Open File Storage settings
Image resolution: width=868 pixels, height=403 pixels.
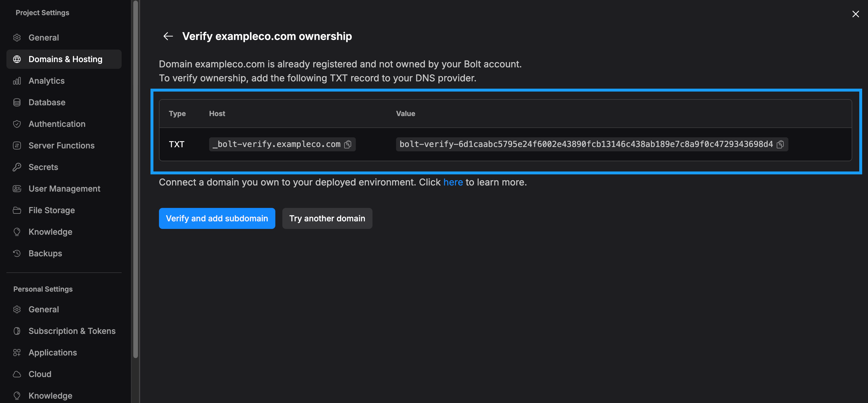point(52,210)
